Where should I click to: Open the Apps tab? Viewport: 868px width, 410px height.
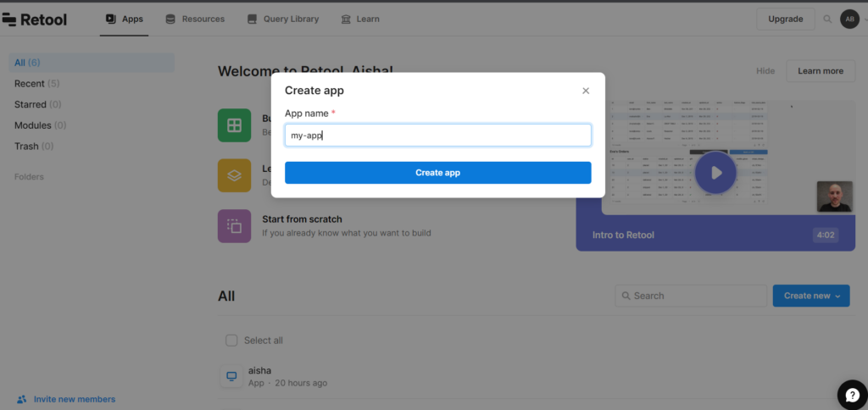pos(124,19)
